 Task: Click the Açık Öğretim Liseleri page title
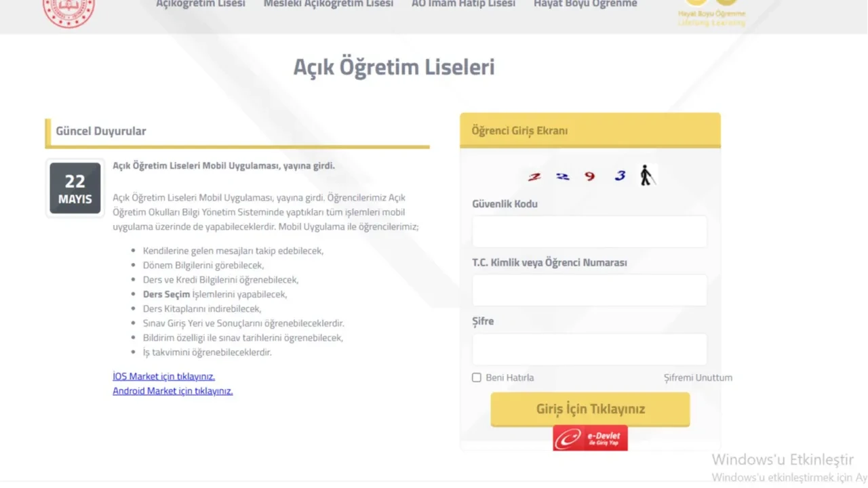(x=394, y=66)
